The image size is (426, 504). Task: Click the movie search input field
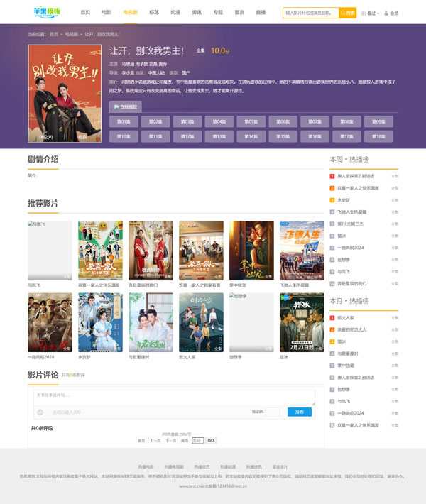click(x=310, y=13)
